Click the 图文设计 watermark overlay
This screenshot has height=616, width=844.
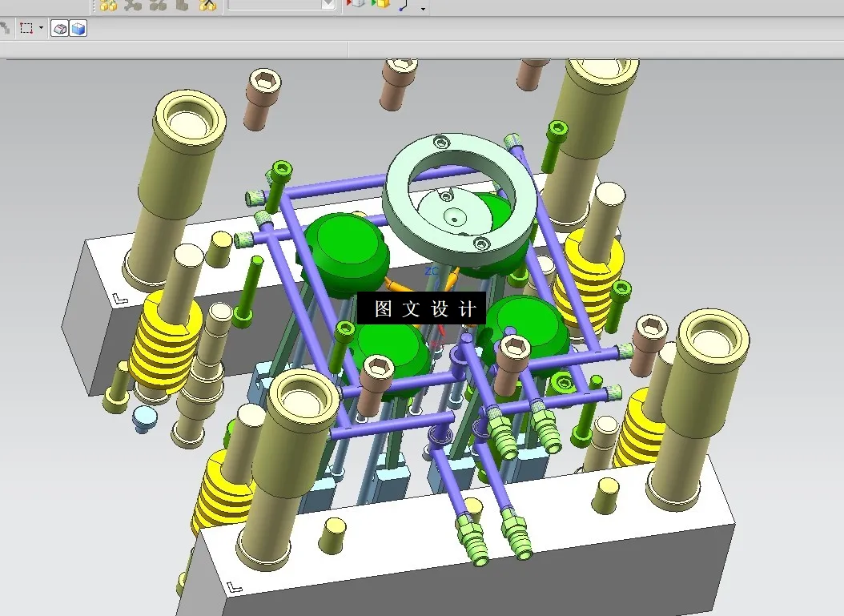point(423,308)
